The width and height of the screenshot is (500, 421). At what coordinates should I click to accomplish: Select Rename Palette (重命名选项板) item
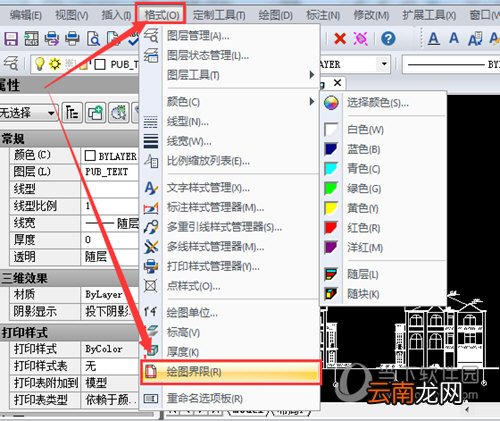coord(229,398)
